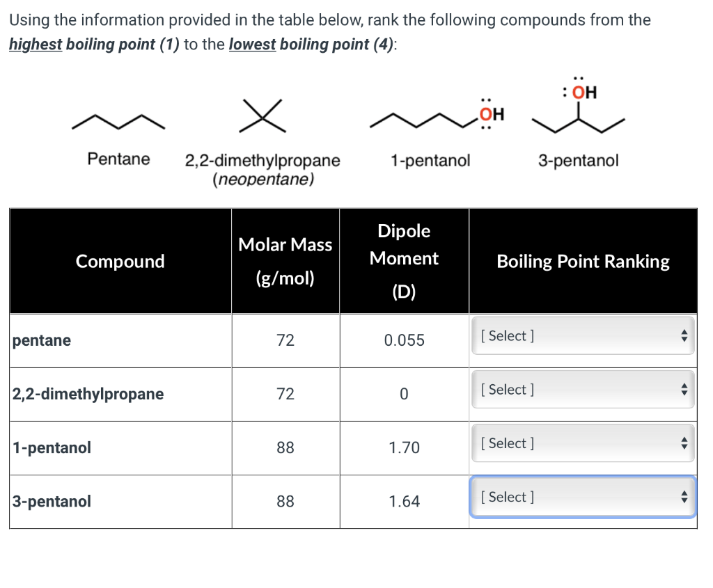Click the arrows icon in the 1-pentanol dropdown
The image size is (713, 588).
click(684, 443)
